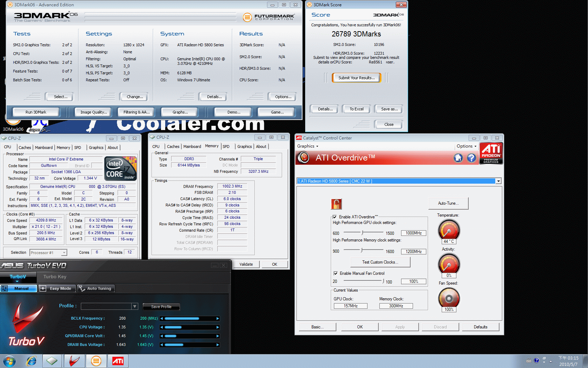Click the ATI Overdrive gauge icon in header
Image resolution: width=588 pixels, height=368 pixels.
point(303,158)
